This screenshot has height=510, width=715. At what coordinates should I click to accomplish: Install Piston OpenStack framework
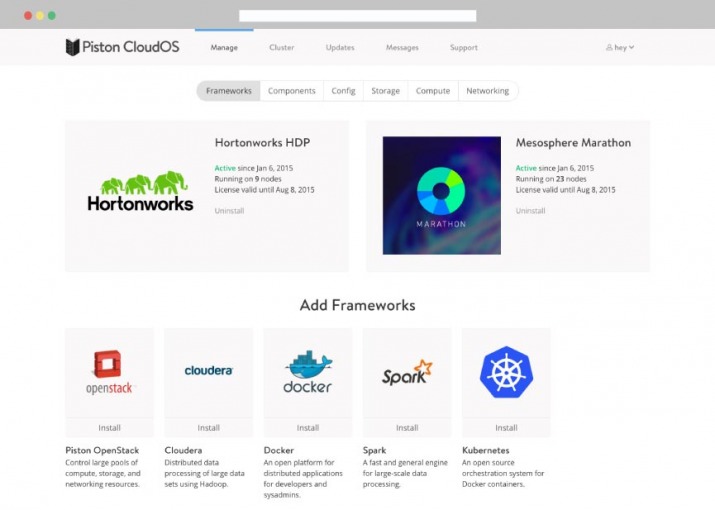pos(109,428)
